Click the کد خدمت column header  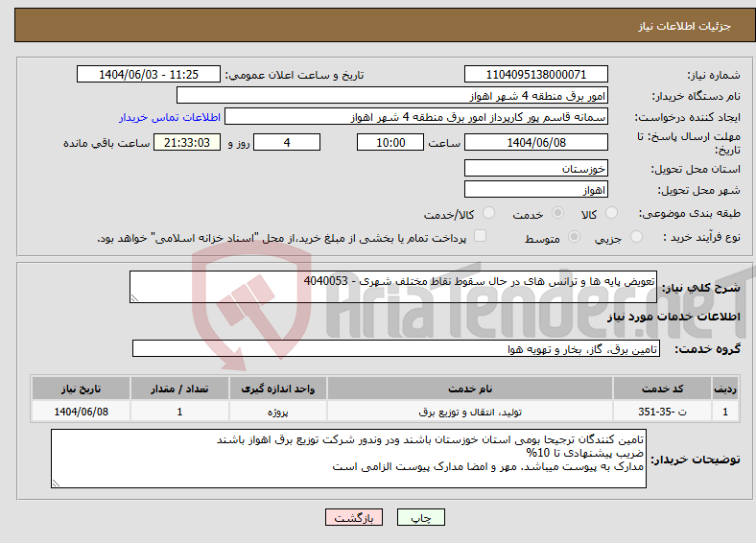(663, 389)
